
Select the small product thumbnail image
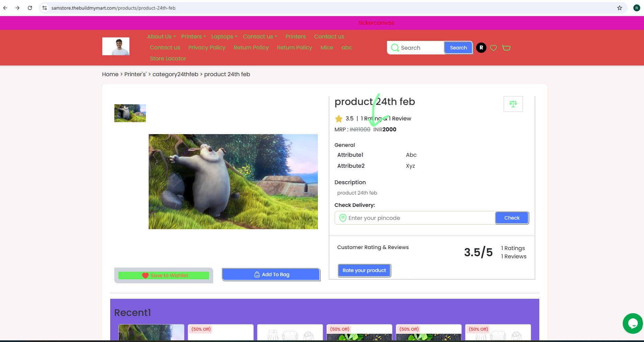tap(130, 113)
